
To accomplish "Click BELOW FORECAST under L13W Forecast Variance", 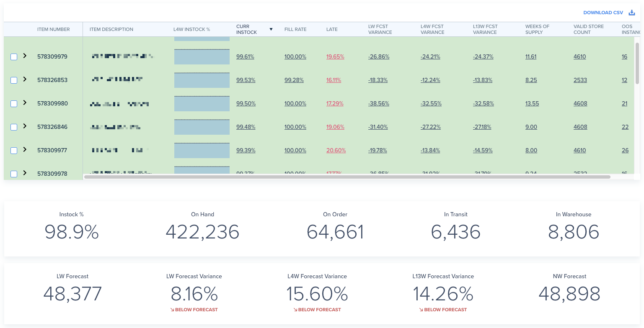I will (x=443, y=310).
